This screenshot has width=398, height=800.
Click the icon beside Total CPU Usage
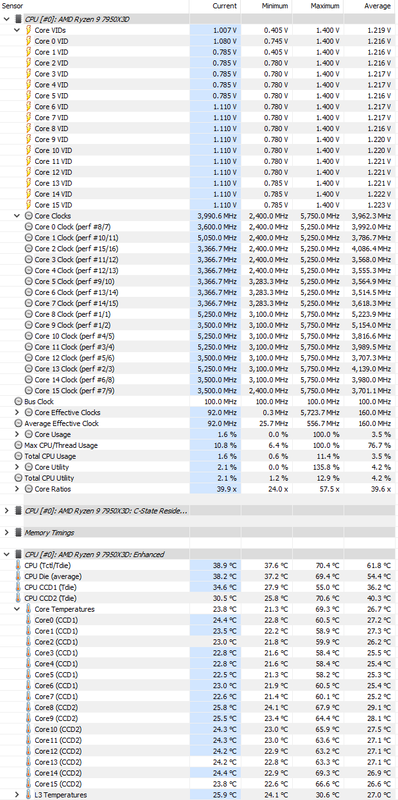point(19,456)
